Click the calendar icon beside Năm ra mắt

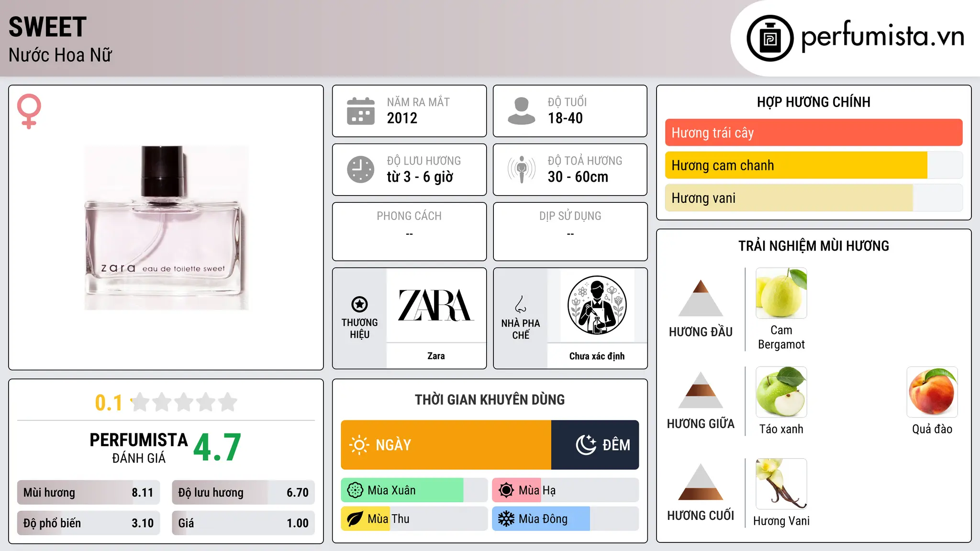[361, 111]
